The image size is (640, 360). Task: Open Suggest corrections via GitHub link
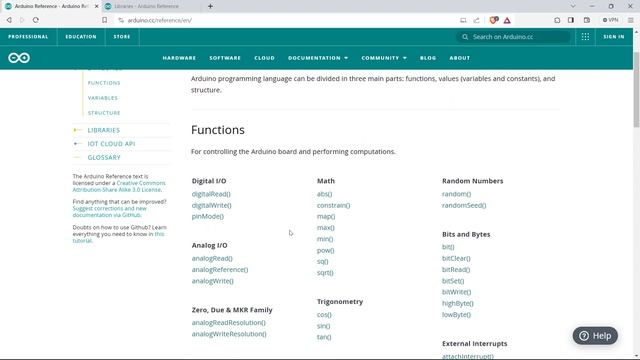coord(109,211)
